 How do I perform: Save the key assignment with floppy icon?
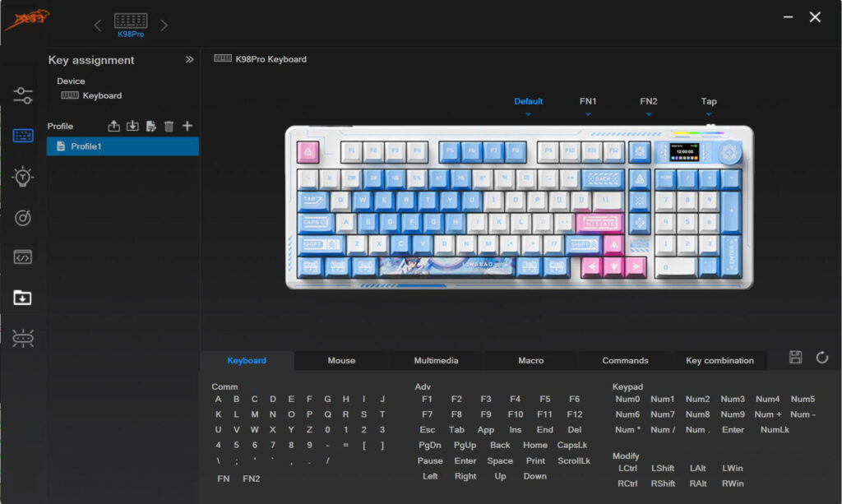pyautogui.click(x=795, y=358)
